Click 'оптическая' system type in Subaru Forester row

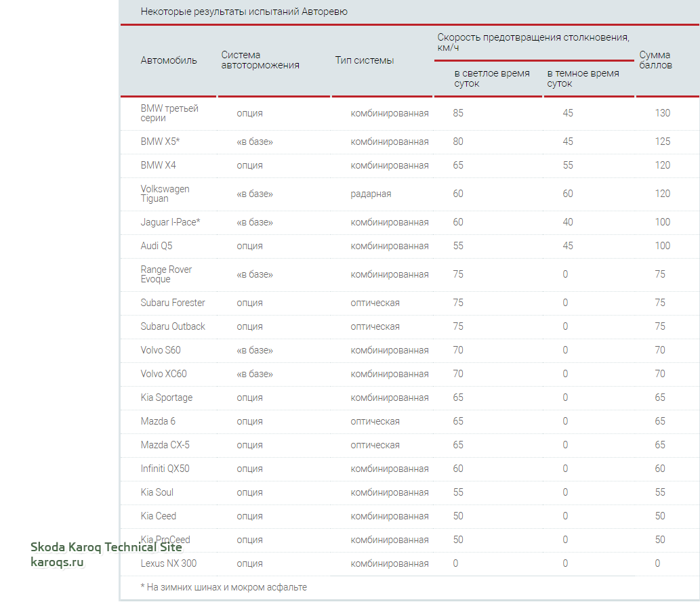(375, 303)
